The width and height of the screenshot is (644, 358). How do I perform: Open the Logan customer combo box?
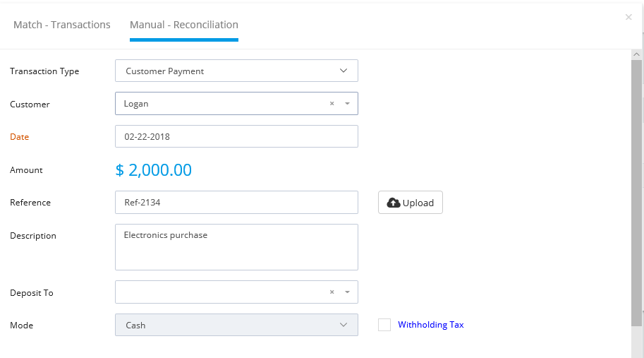pos(236,104)
